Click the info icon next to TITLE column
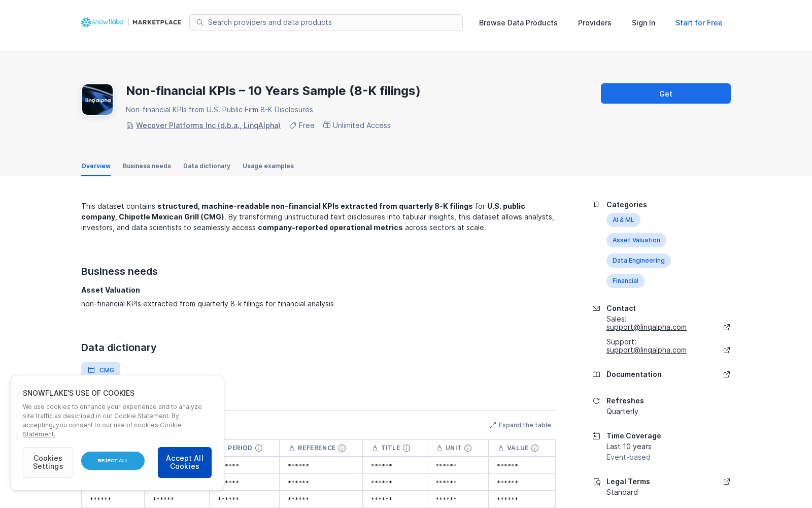This screenshot has width=812, height=508. pyautogui.click(x=407, y=448)
